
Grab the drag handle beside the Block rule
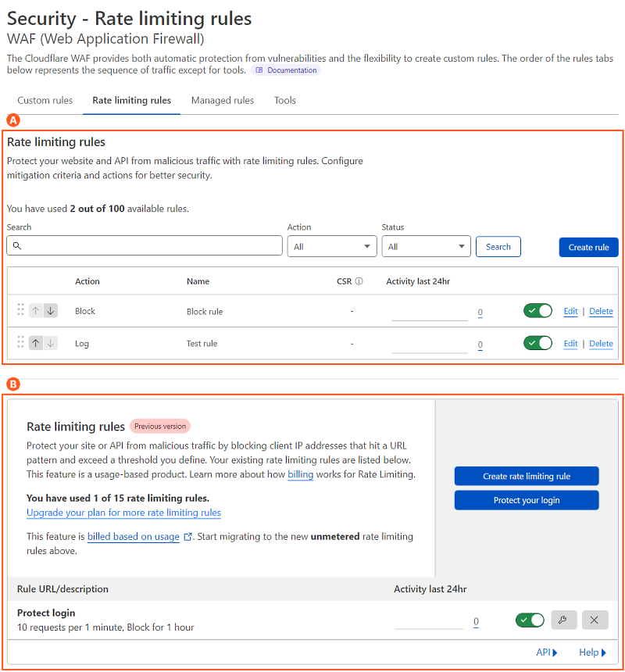20,309
